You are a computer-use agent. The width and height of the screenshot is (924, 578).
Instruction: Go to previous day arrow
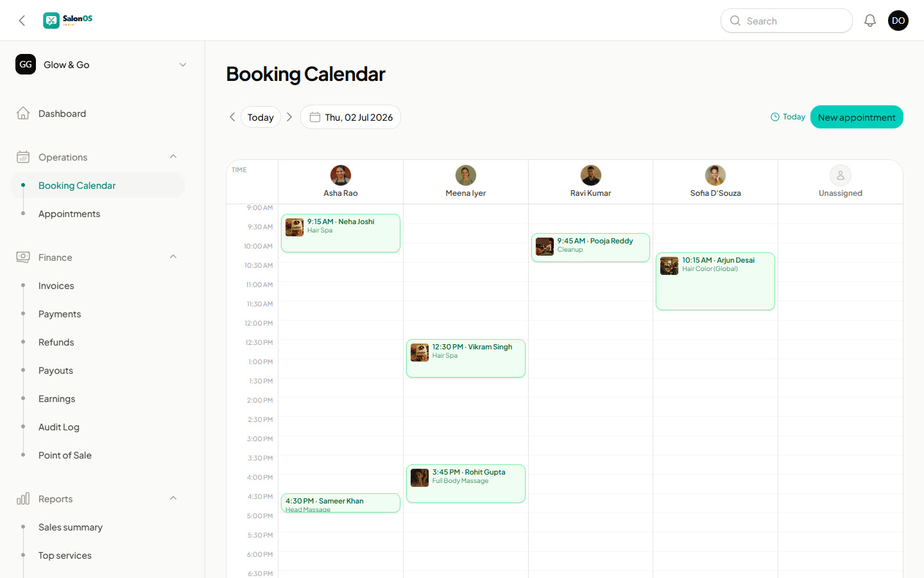[x=232, y=117]
